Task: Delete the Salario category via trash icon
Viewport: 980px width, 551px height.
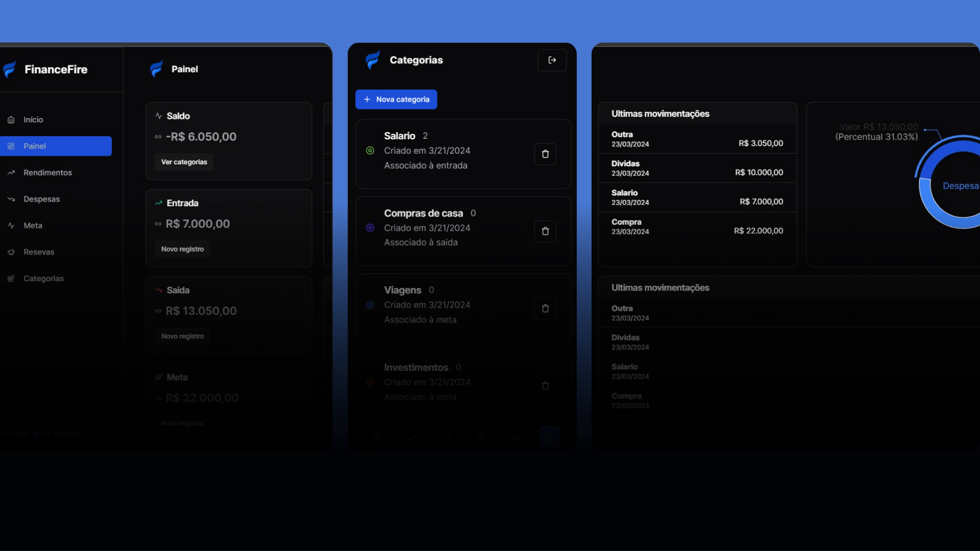Action: [545, 154]
